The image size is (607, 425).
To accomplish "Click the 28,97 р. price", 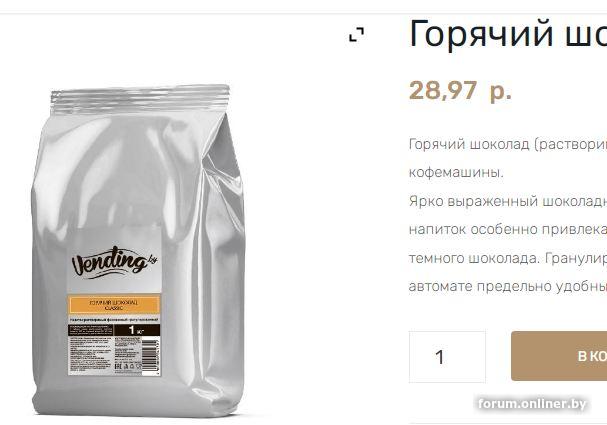I will [x=460, y=91].
